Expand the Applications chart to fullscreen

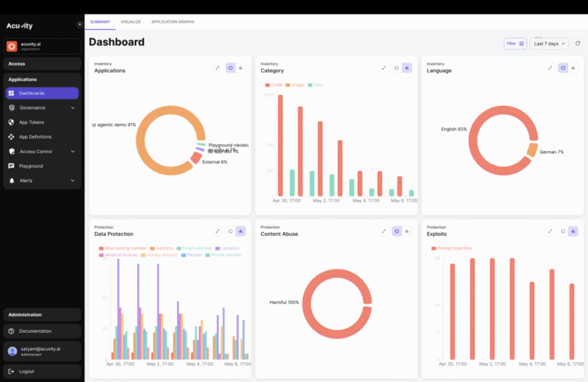pyautogui.click(x=217, y=67)
